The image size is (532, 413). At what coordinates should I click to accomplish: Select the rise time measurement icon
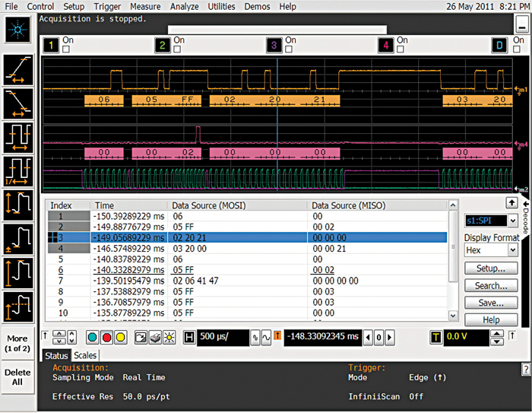point(17,70)
